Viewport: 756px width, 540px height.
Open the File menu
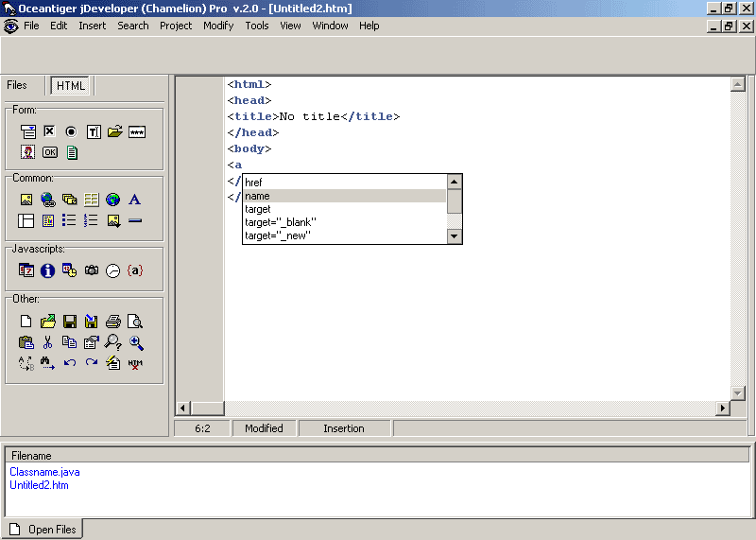click(31, 26)
